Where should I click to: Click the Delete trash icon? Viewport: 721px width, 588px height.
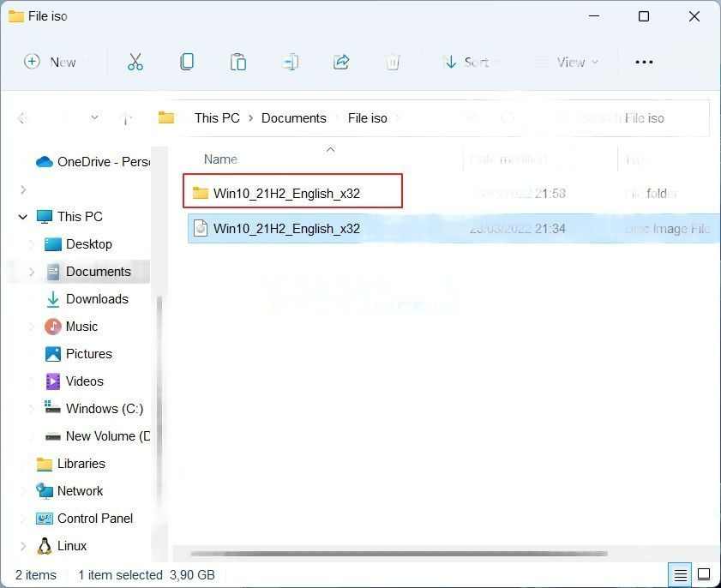coord(393,62)
